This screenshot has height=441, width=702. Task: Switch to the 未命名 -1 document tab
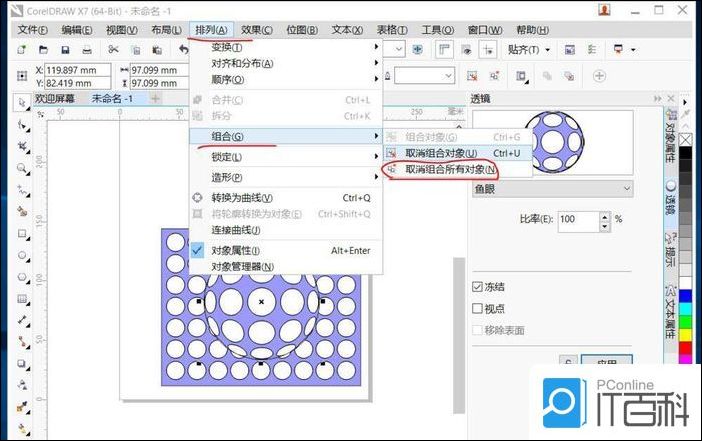click(x=112, y=98)
